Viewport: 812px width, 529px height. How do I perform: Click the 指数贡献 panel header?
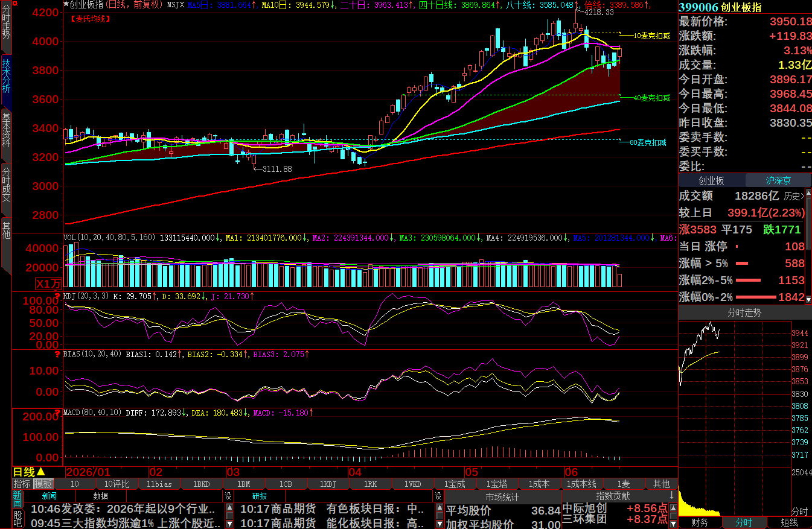pyautogui.click(x=613, y=496)
